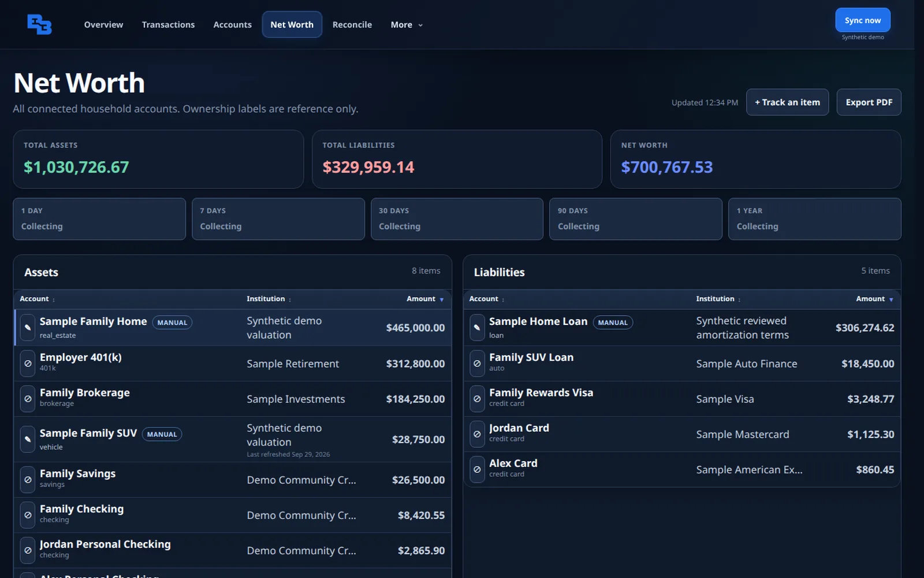Sort Liabilities by Institution column
Screen dimensions: 924x578
[718, 299]
